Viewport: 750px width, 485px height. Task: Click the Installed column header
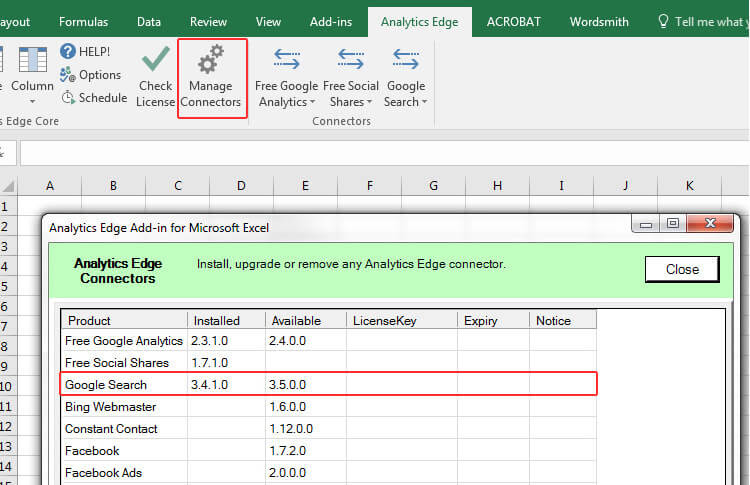(226, 320)
